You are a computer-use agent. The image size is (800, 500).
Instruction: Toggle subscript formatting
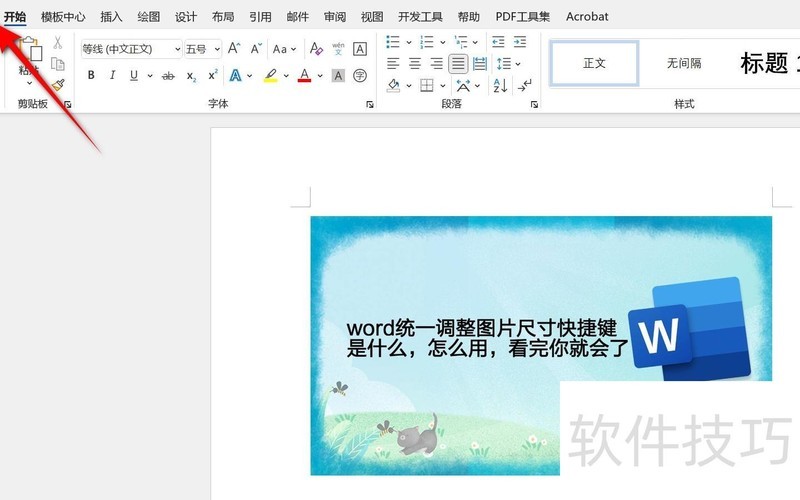(x=191, y=77)
